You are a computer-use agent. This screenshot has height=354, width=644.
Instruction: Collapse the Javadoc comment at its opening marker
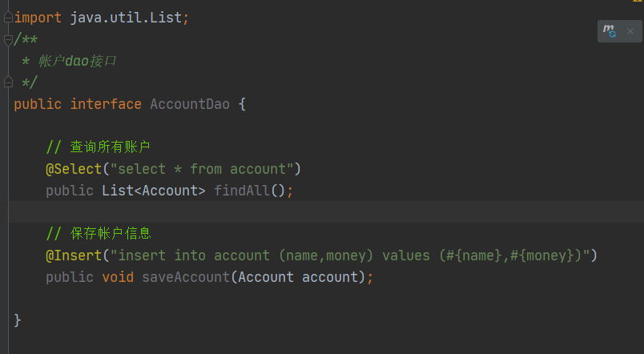(8, 39)
